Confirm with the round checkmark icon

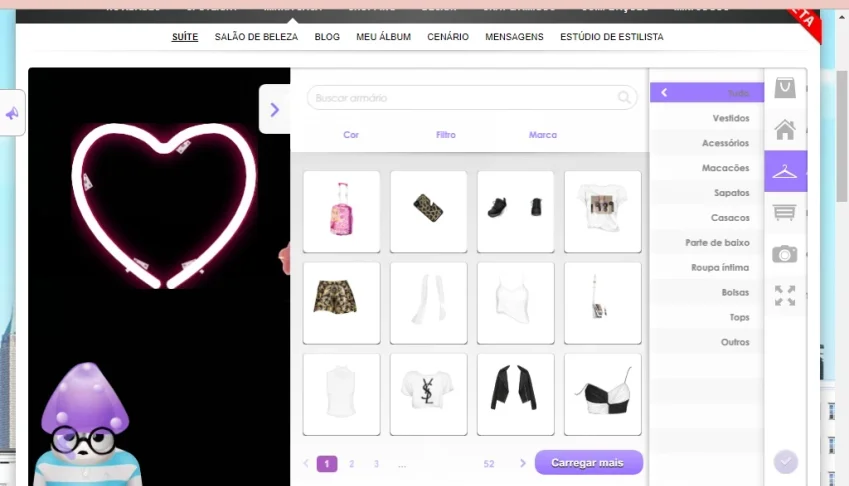coord(785,462)
